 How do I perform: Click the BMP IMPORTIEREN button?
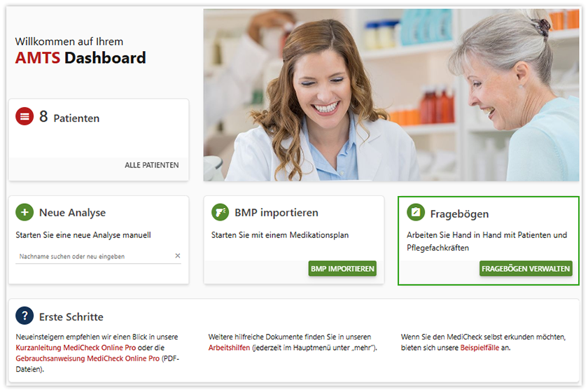point(342,269)
